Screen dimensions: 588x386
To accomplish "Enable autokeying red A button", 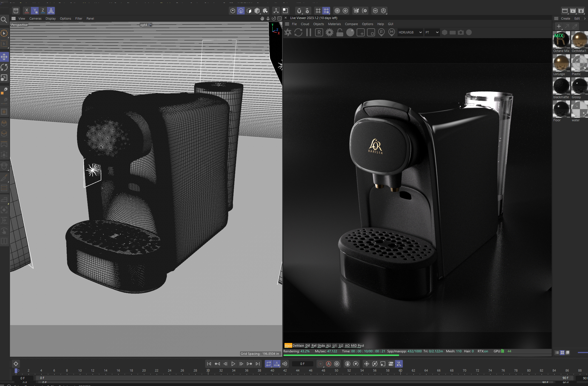I will click(329, 364).
